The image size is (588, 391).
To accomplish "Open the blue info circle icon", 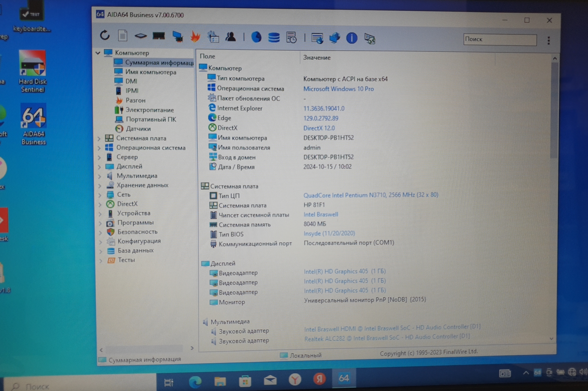I will click(352, 38).
